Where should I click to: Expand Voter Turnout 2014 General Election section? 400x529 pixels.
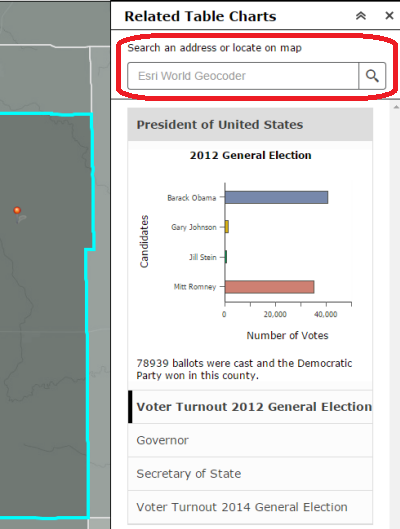click(250, 507)
